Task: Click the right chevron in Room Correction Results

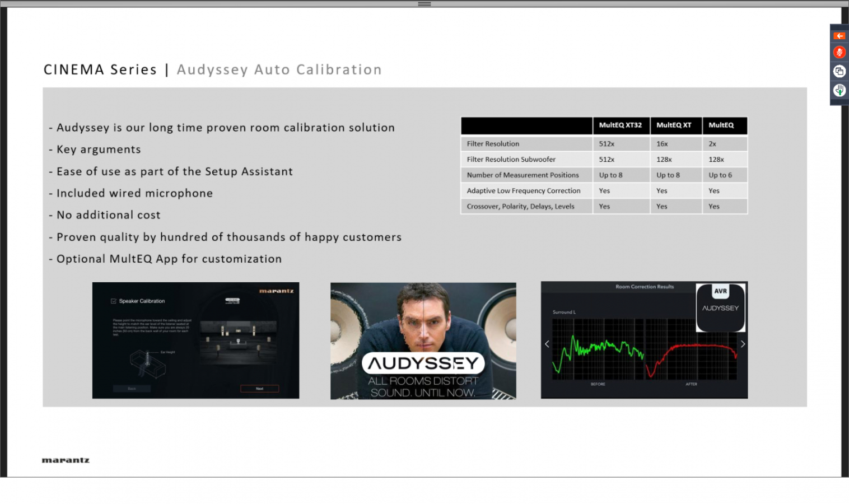Action: click(743, 344)
